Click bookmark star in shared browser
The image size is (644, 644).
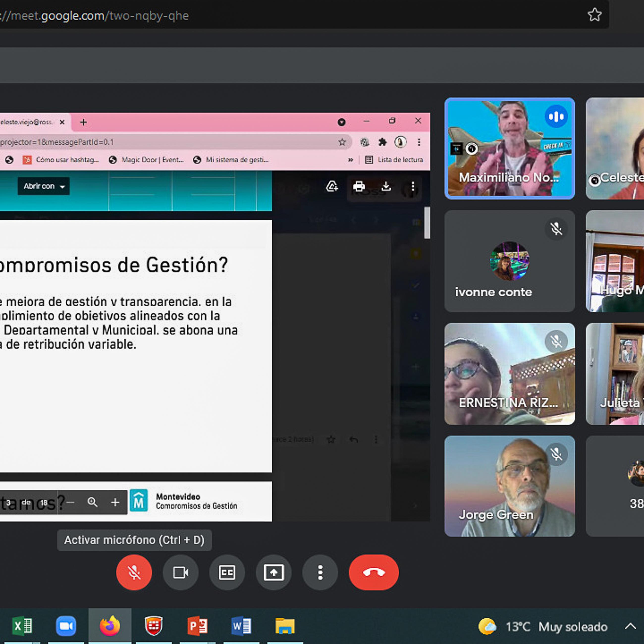[342, 142]
